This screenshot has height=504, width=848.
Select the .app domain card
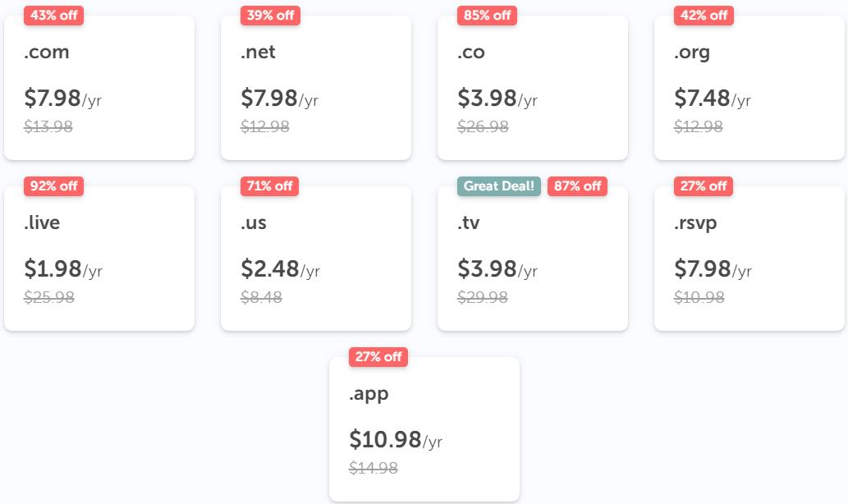point(424,430)
